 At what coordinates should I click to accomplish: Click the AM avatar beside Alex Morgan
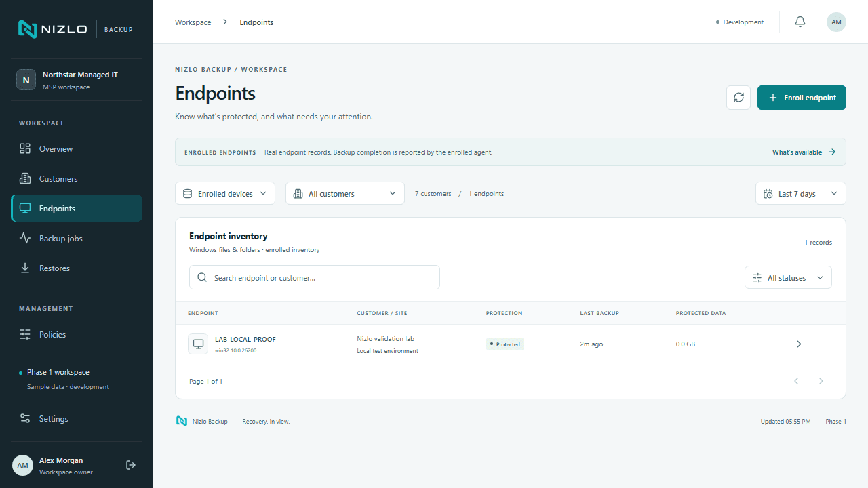(22, 465)
